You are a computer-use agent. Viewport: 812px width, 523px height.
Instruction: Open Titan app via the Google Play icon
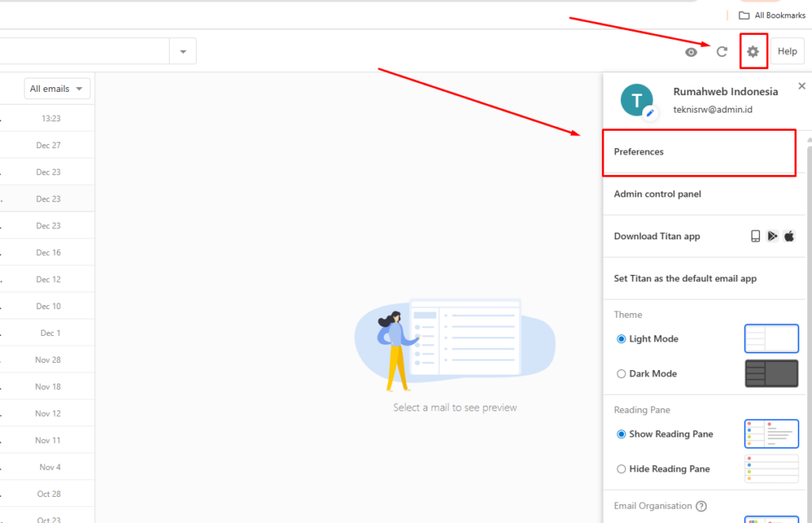click(772, 235)
